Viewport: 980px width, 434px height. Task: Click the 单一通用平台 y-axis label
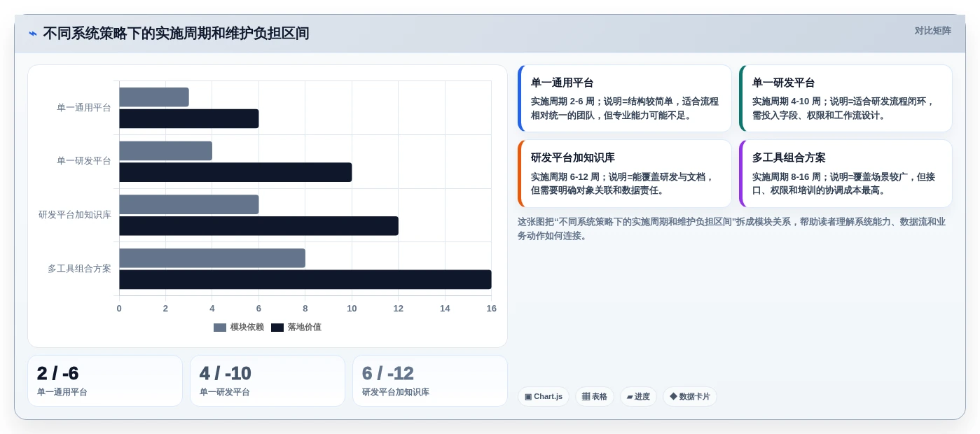(84, 108)
